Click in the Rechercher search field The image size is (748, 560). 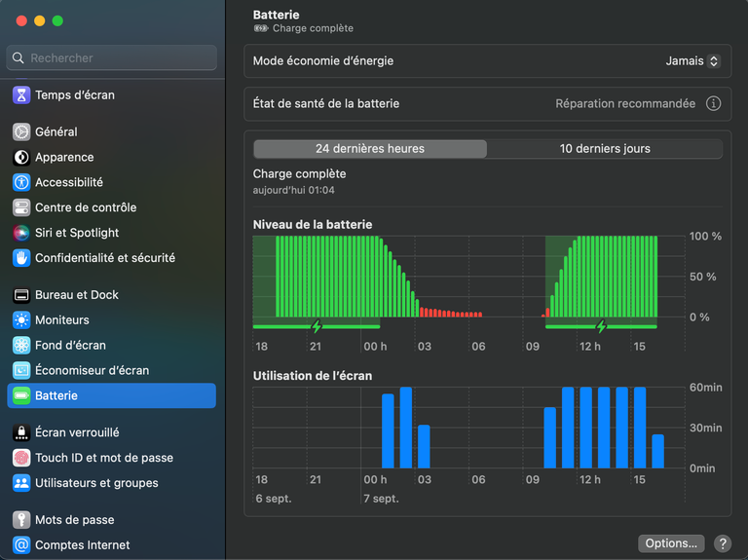click(112, 58)
